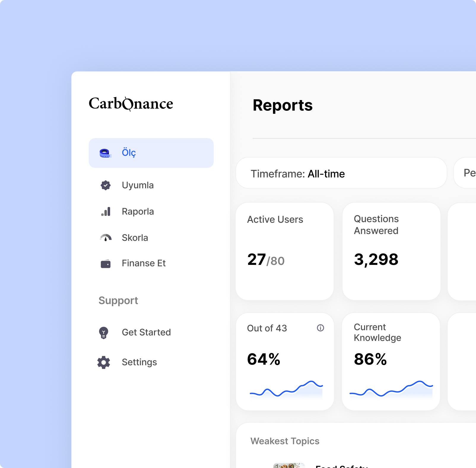The width and height of the screenshot is (476, 468).
Task: Go to the Uyumla section
Action: 138,185
